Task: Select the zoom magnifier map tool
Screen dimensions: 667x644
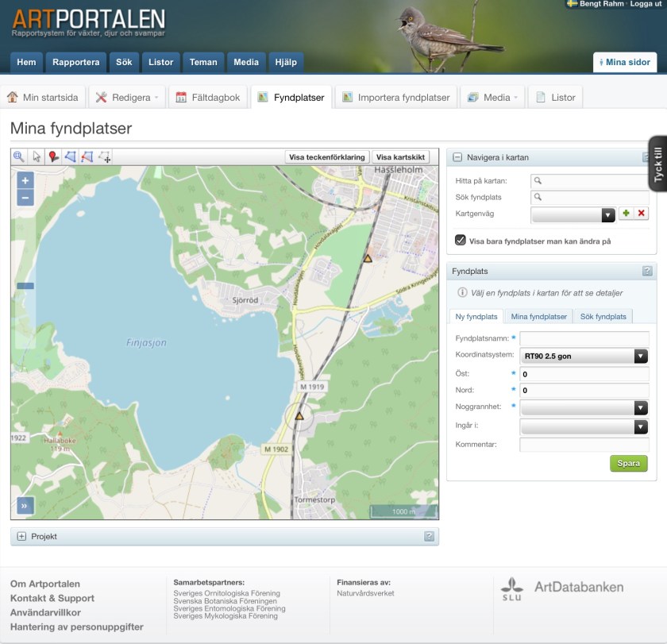Action: 19,157
